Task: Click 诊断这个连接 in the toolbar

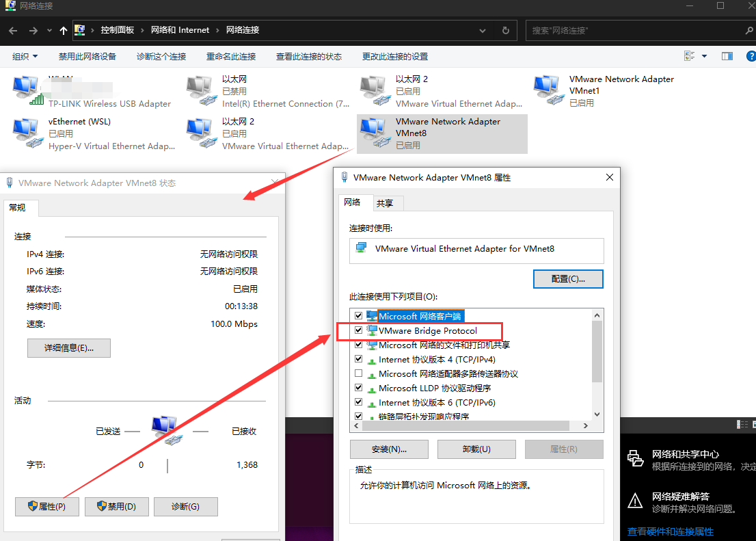Action: click(161, 57)
